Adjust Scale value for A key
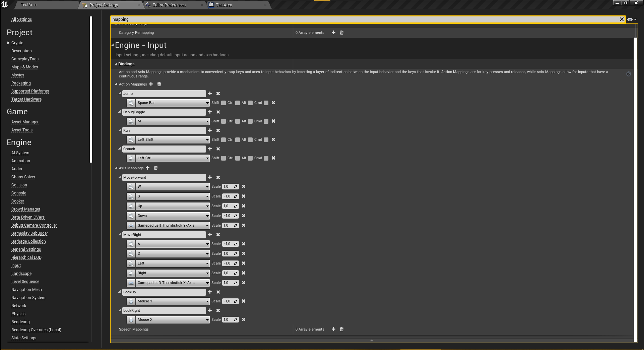This screenshot has height=350, width=644. (231, 244)
